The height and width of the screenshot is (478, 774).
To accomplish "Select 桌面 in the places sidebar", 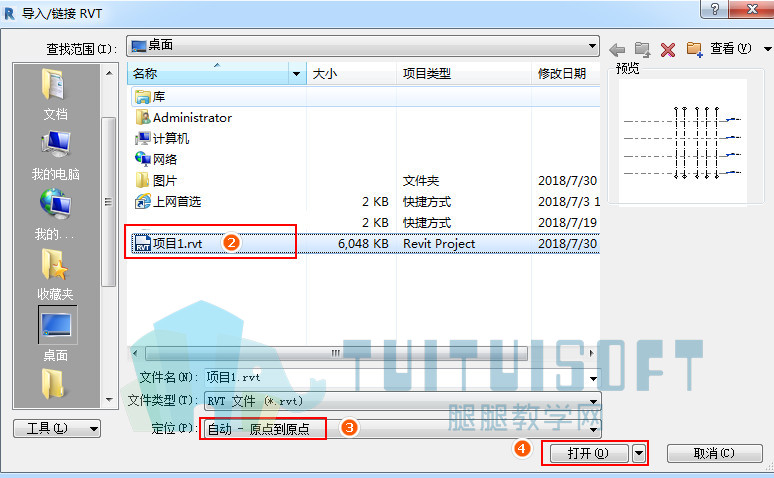I will [56, 333].
